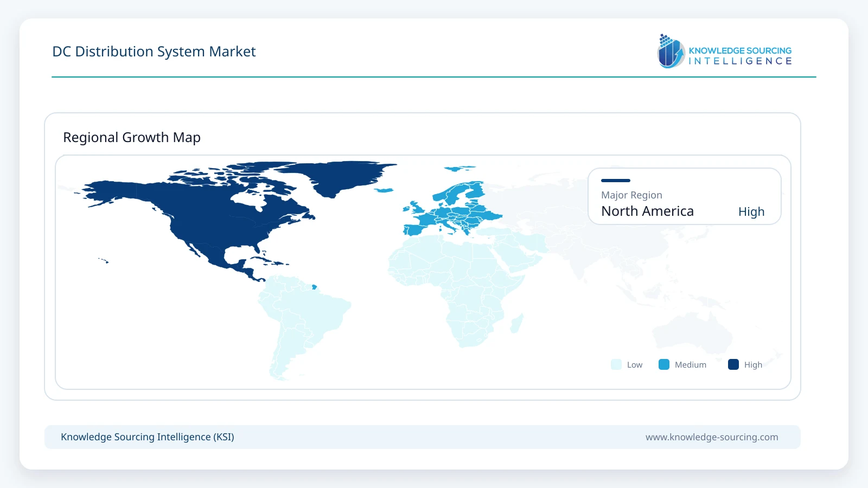Click the Low legend color swatch
Image resolution: width=868 pixels, height=488 pixels.
tap(616, 364)
